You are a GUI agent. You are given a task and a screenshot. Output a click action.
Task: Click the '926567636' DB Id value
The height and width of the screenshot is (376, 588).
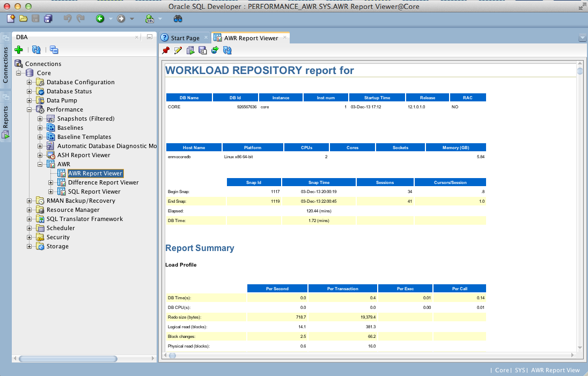click(247, 107)
